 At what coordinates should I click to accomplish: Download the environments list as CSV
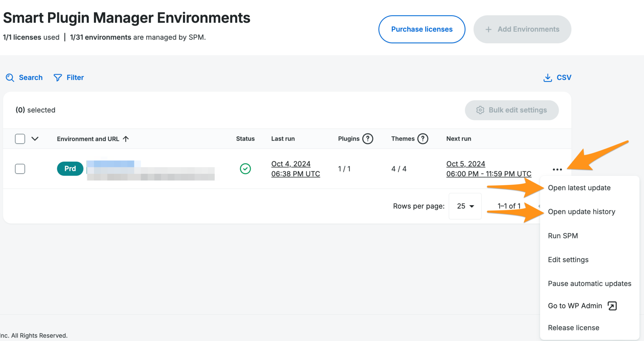pyautogui.click(x=557, y=78)
